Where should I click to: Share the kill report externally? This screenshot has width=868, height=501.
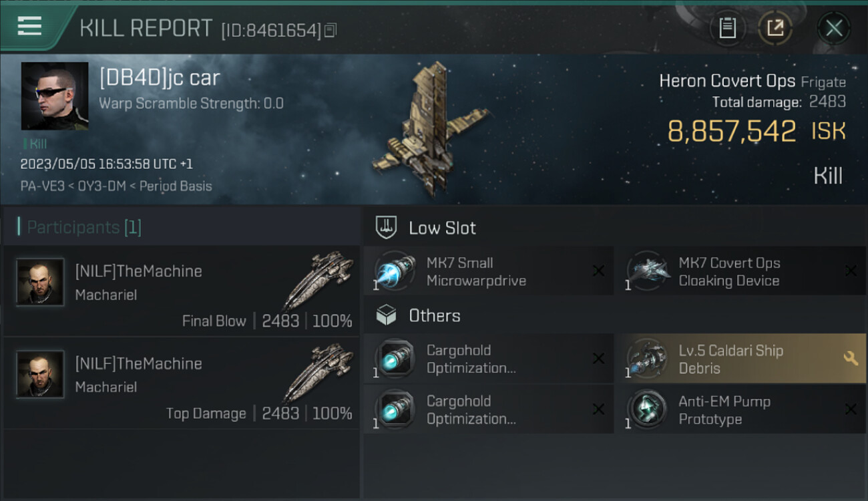(775, 28)
